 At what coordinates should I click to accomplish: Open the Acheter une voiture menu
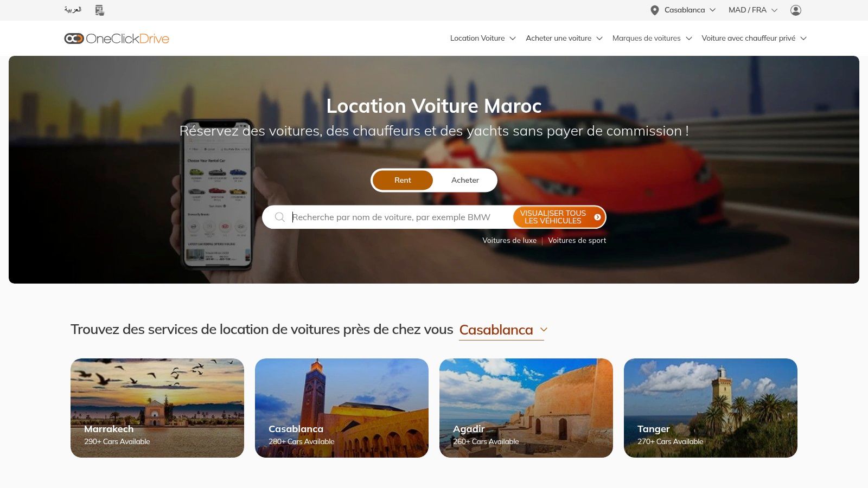pyautogui.click(x=564, y=38)
